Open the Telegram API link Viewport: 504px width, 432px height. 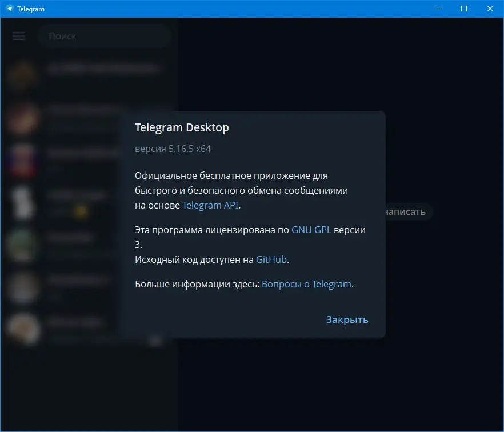click(210, 205)
